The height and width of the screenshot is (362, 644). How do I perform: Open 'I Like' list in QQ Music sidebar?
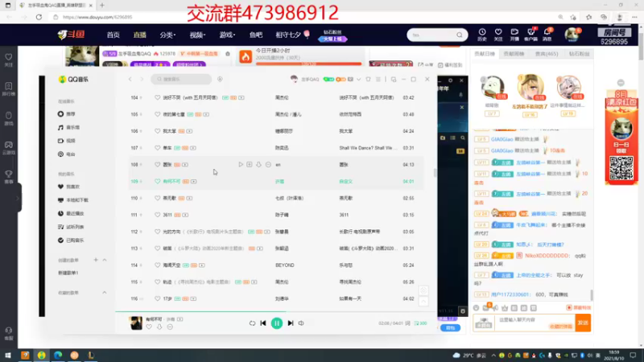(x=69, y=187)
